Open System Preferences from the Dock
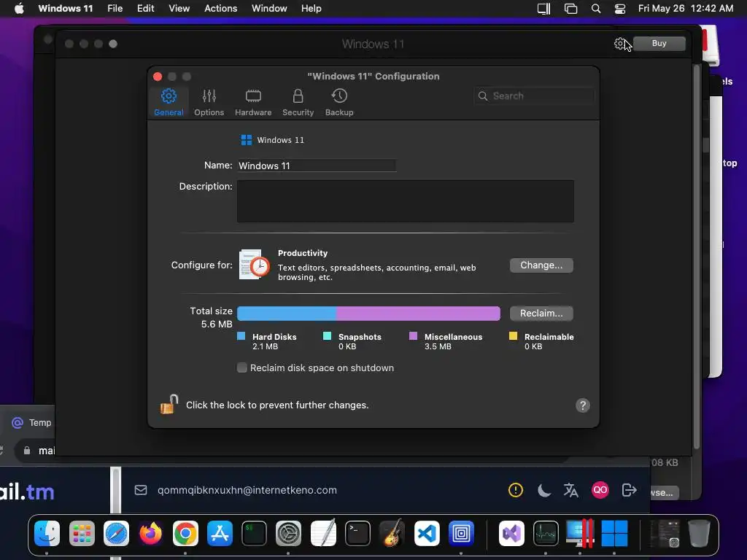 coord(288,533)
